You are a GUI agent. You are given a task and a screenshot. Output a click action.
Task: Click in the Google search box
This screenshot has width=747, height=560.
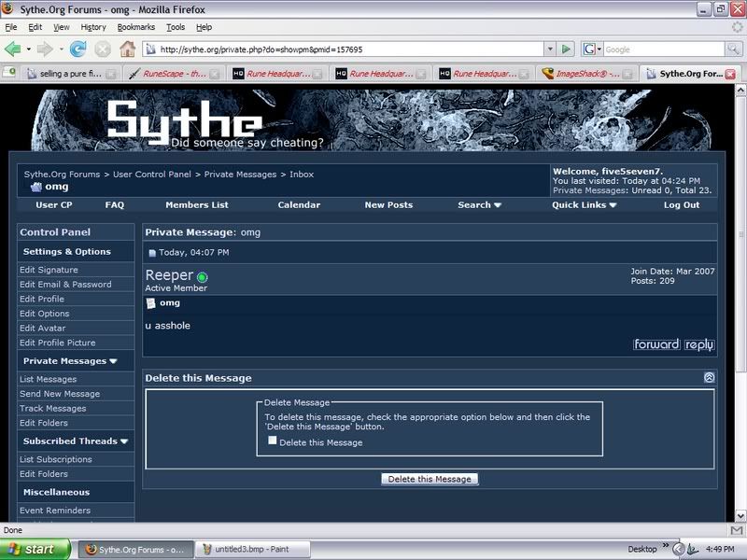[x=664, y=49]
